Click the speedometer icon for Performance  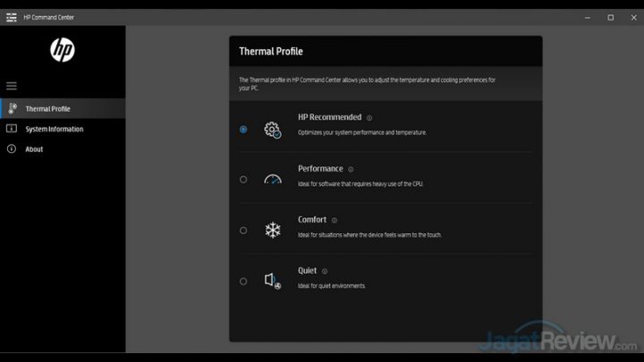coord(273,179)
